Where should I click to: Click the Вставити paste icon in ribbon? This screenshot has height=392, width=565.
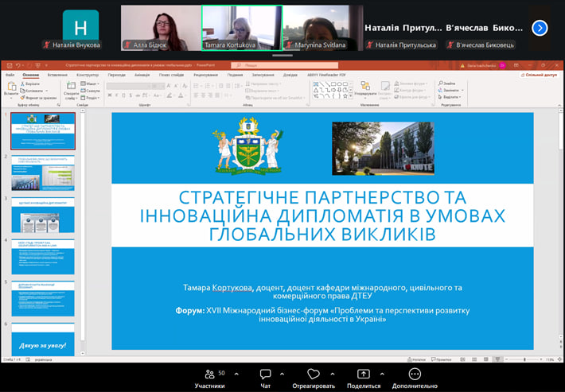pyautogui.click(x=10, y=89)
